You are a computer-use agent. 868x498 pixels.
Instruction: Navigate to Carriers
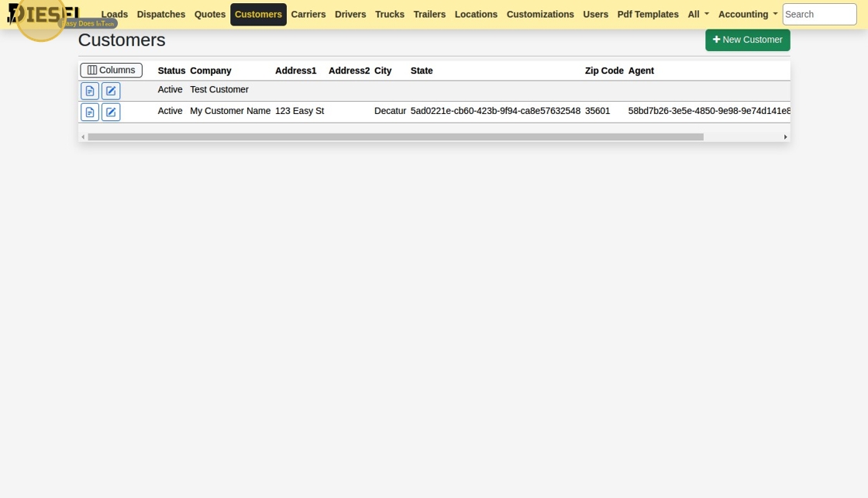(308, 15)
